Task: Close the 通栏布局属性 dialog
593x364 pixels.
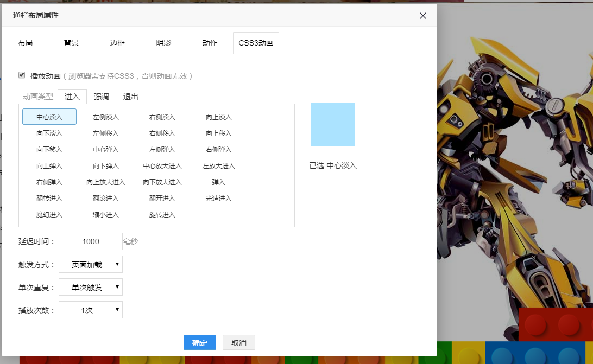Action: tap(423, 16)
